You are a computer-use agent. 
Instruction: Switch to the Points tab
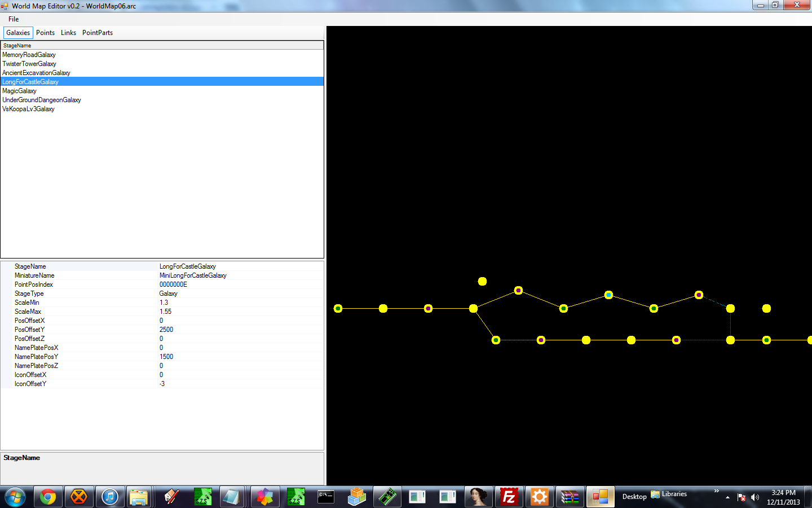[x=45, y=33]
